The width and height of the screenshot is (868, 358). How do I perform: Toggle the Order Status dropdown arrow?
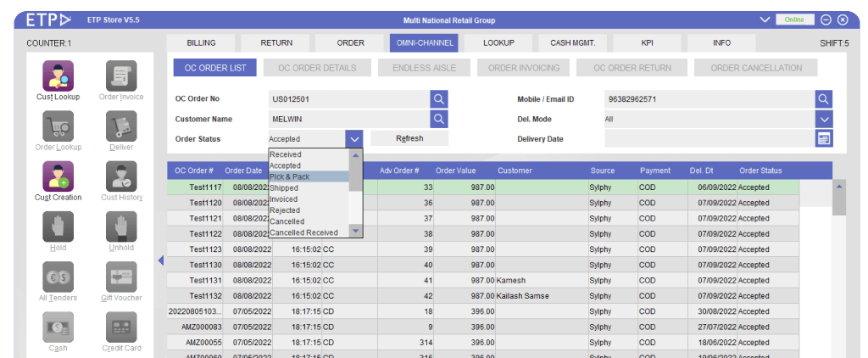pyautogui.click(x=354, y=138)
